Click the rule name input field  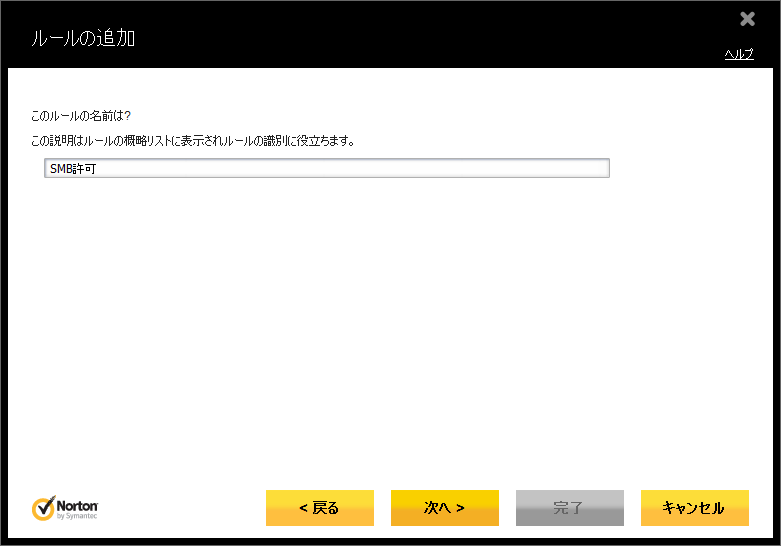(x=326, y=169)
